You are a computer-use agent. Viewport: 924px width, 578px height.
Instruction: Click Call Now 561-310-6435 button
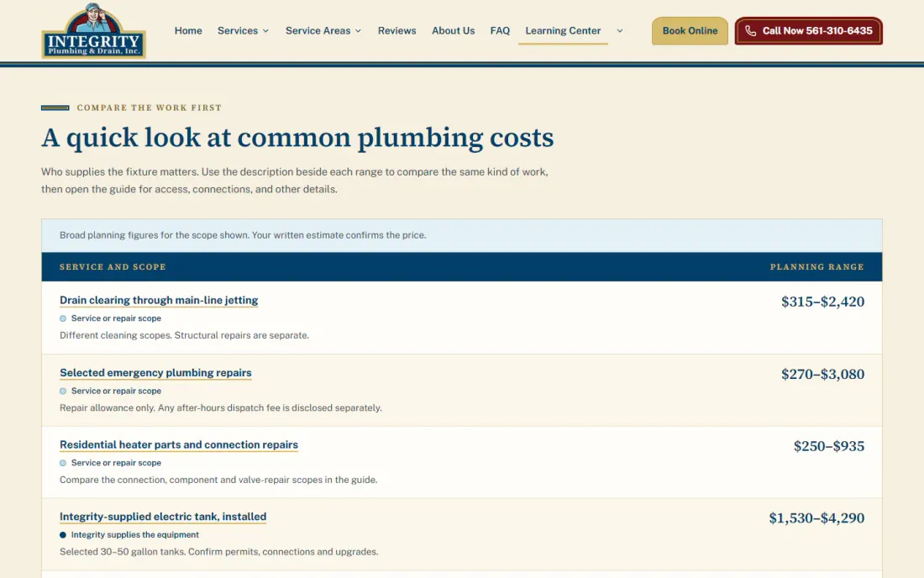pyautogui.click(x=808, y=30)
